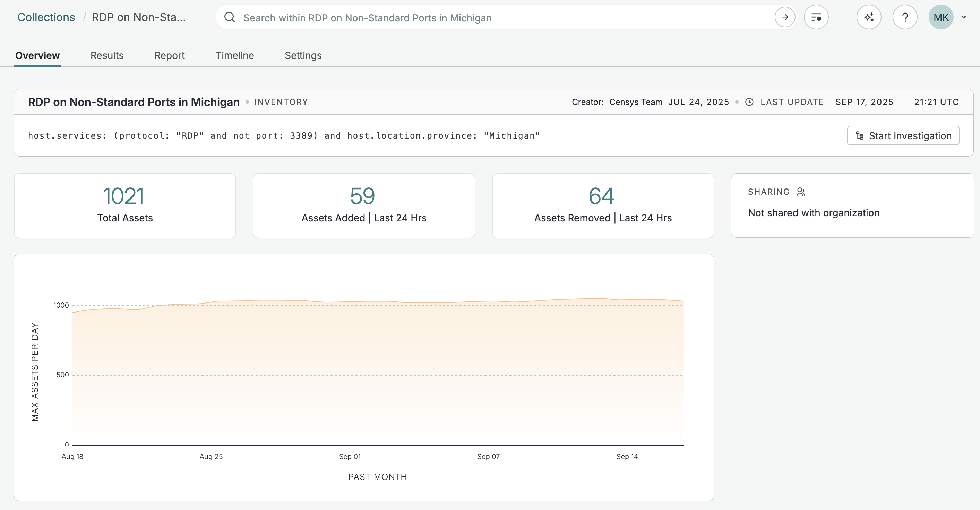The width and height of the screenshot is (980, 510).
Task: Click the JUL 24, 2025 creation date
Action: [x=698, y=102]
